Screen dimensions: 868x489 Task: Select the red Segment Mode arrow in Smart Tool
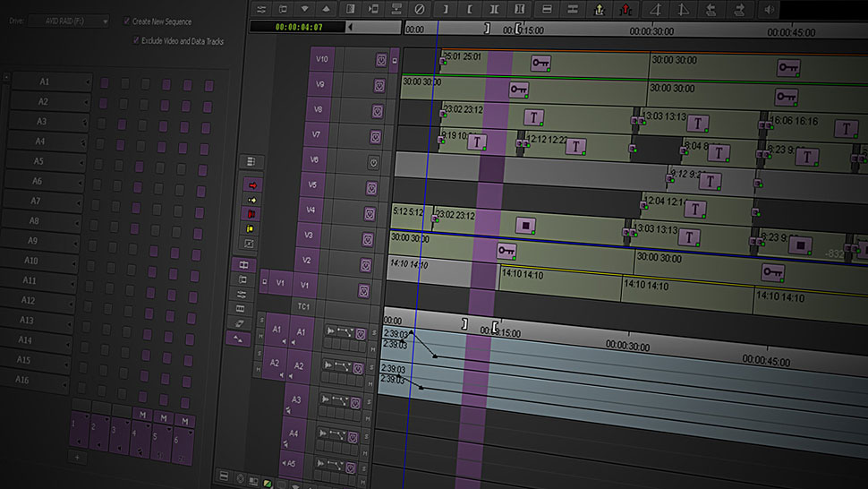tap(251, 184)
